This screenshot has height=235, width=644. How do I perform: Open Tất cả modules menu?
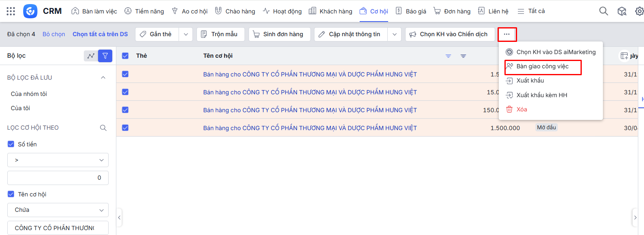[531, 11]
